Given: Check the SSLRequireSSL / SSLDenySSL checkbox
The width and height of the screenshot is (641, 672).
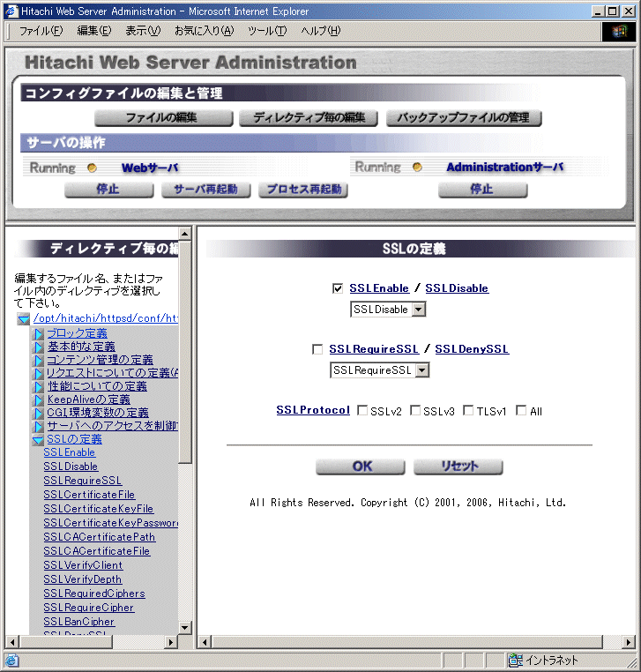Looking at the screenshot, I should tap(317, 349).
